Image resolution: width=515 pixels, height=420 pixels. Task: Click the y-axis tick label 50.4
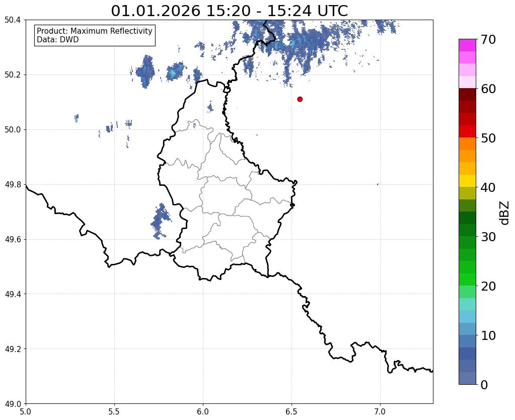13,20
